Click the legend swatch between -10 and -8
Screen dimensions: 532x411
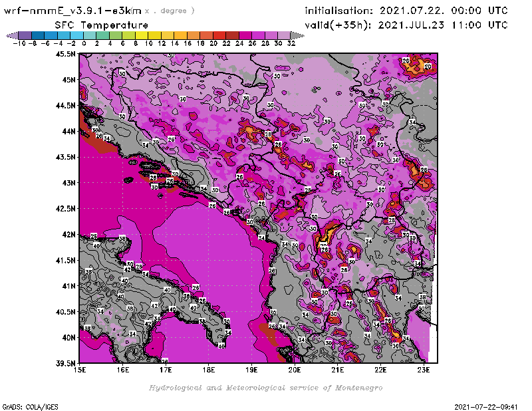[25, 35]
